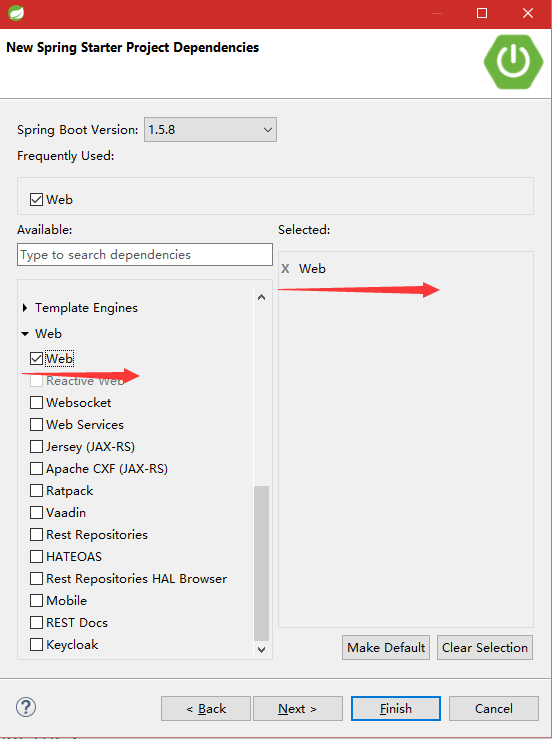
Task: Click the dependency list scroll down arrow
Action: coord(262,649)
